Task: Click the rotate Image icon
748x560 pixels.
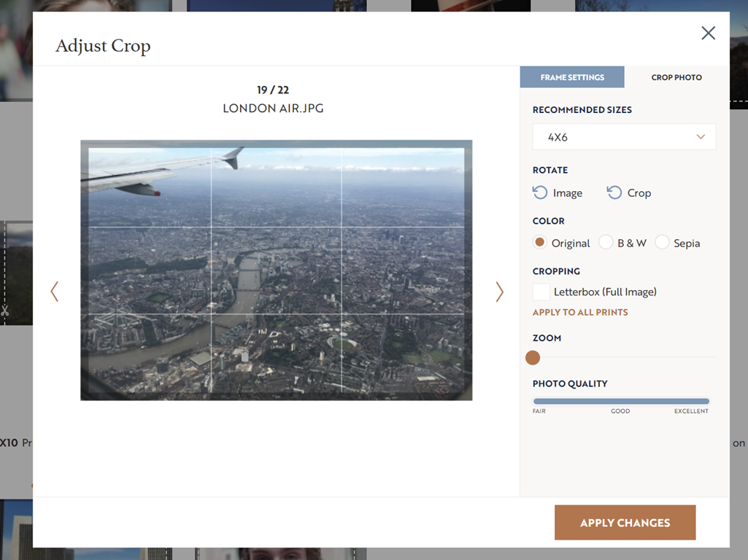Action: coord(540,192)
